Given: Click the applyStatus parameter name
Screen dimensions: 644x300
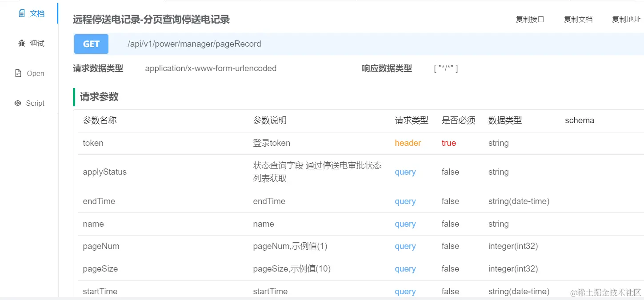Looking at the screenshot, I should tap(104, 172).
